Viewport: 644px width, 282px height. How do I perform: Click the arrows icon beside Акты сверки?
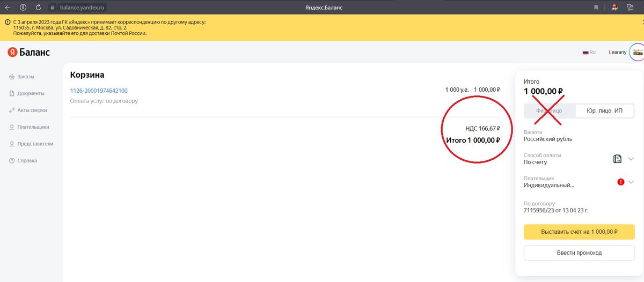tap(12, 110)
